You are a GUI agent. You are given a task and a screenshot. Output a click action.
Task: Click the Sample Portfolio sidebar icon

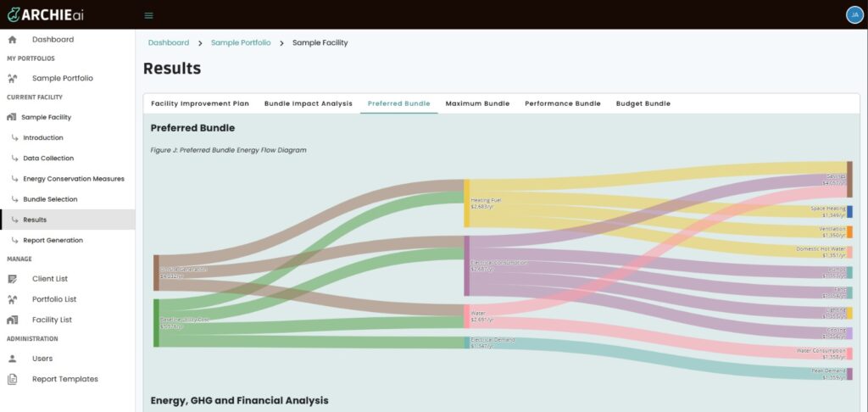pos(12,79)
